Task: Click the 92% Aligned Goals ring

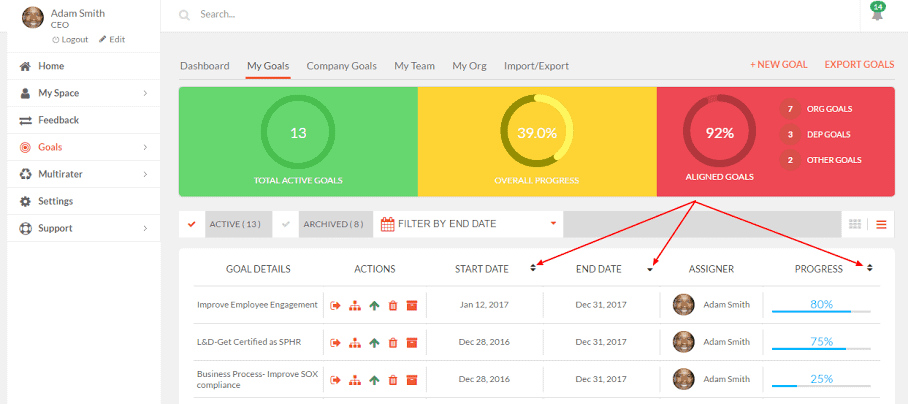Action: point(719,133)
